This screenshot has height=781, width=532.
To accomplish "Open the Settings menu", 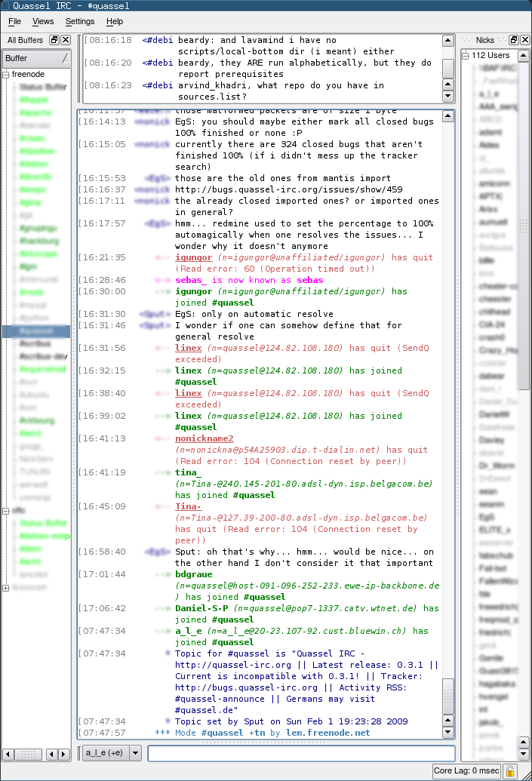I will tap(80, 21).
